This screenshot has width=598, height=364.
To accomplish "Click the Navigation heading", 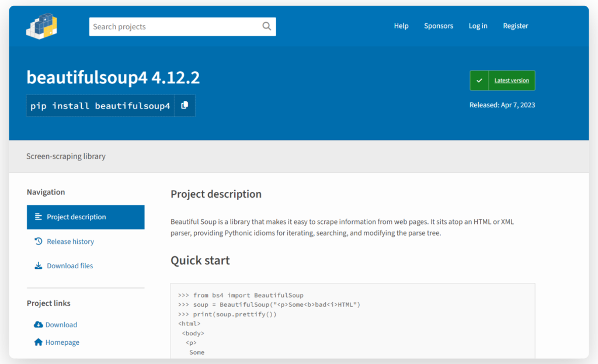I will tap(46, 192).
